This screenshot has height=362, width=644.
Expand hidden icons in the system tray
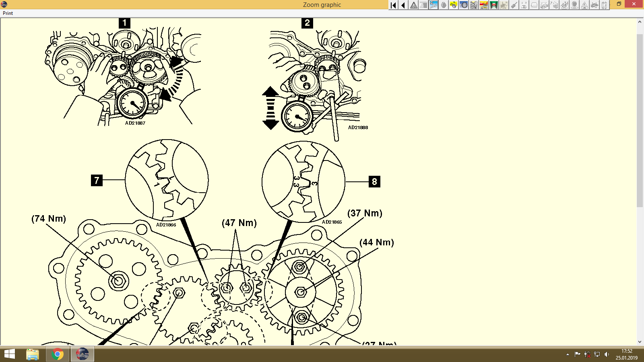pos(568,354)
